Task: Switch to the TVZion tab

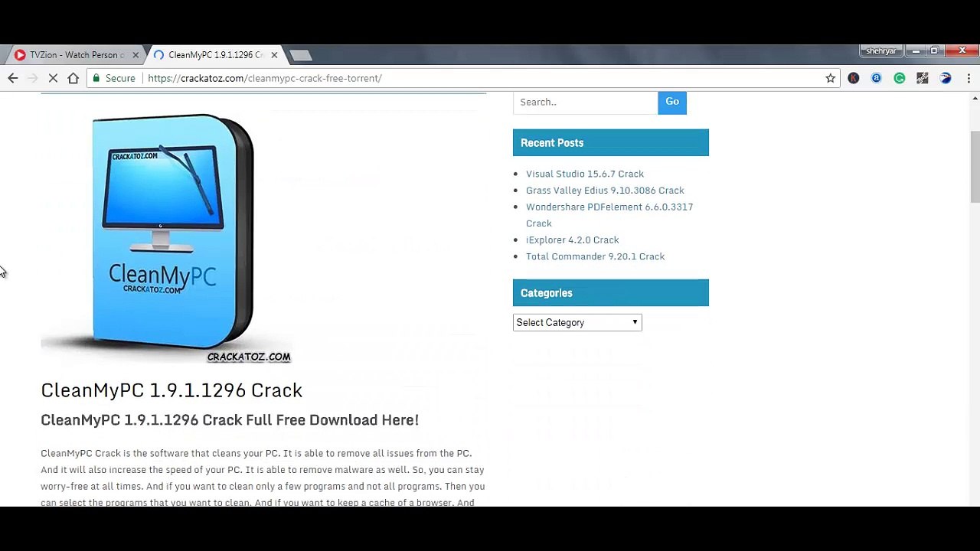Action: [x=77, y=55]
